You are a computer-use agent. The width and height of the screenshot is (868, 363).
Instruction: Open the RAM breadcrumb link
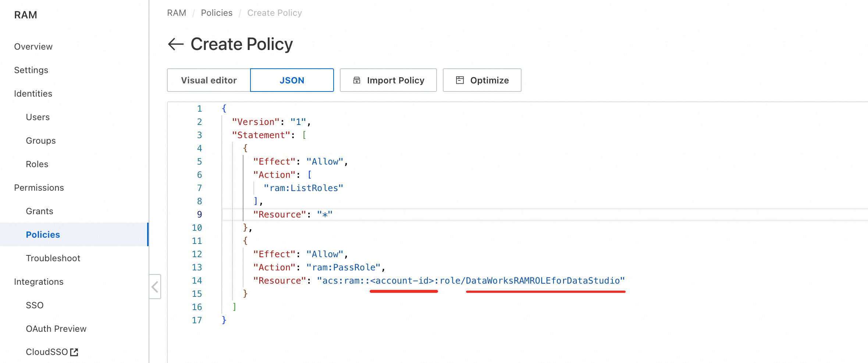(177, 13)
